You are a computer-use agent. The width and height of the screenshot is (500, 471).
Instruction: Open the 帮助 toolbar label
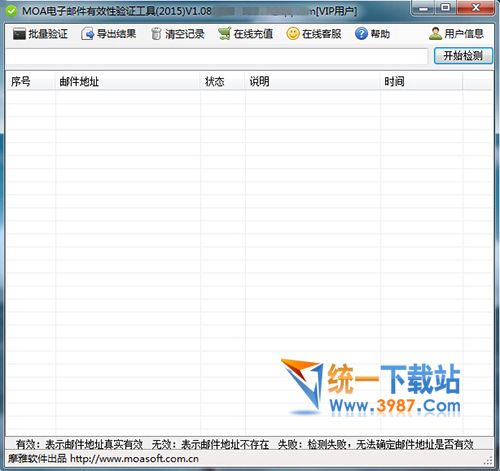(x=380, y=34)
